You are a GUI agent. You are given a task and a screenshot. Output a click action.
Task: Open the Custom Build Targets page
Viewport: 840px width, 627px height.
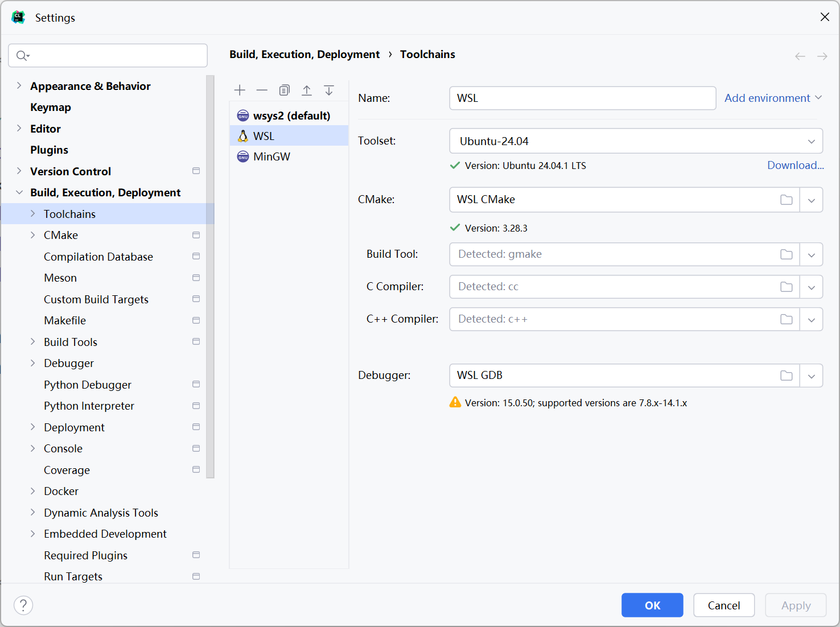pos(96,300)
